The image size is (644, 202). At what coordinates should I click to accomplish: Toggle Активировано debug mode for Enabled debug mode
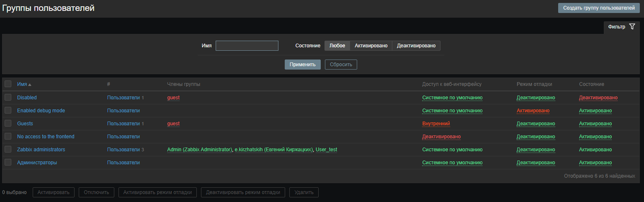pos(533,111)
